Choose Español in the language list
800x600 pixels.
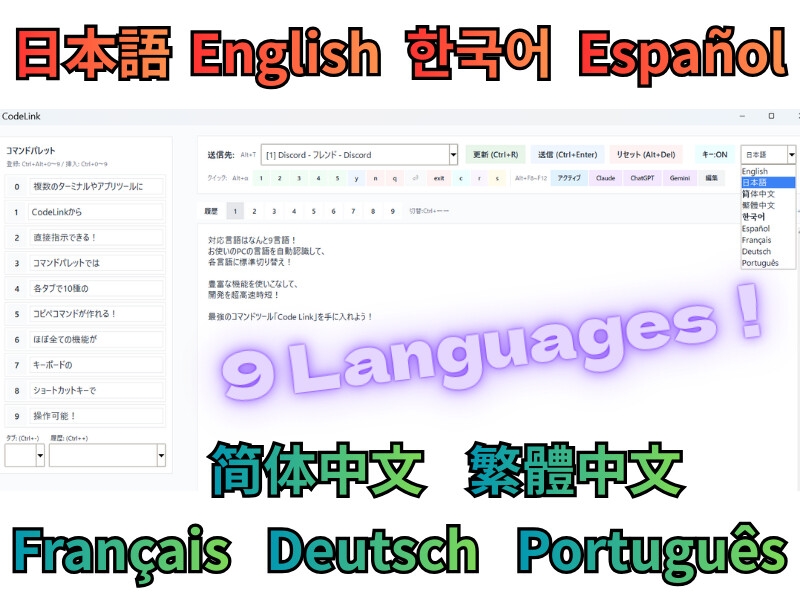click(757, 229)
